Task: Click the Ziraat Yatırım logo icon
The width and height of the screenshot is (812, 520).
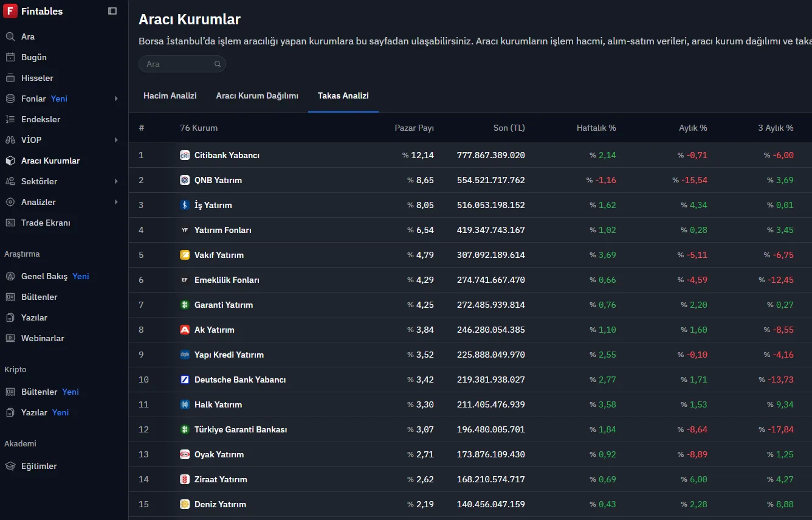Action: pos(185,479)
